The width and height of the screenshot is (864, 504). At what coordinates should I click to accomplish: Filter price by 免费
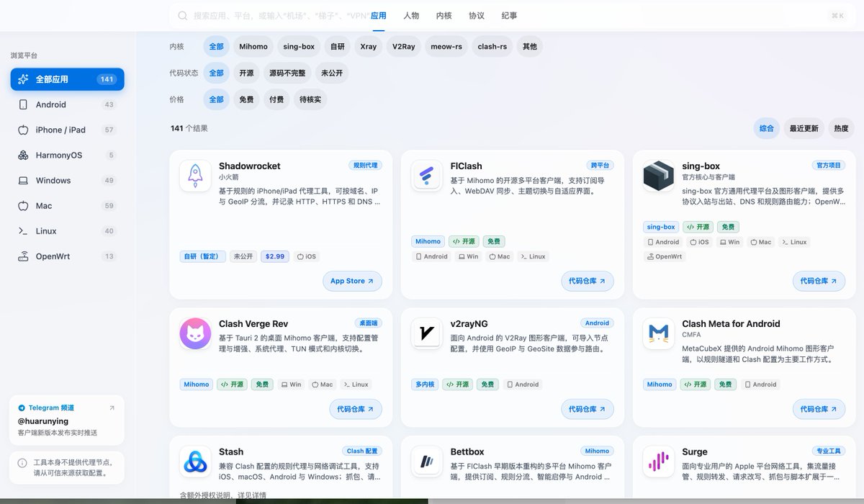pos(246,99)
